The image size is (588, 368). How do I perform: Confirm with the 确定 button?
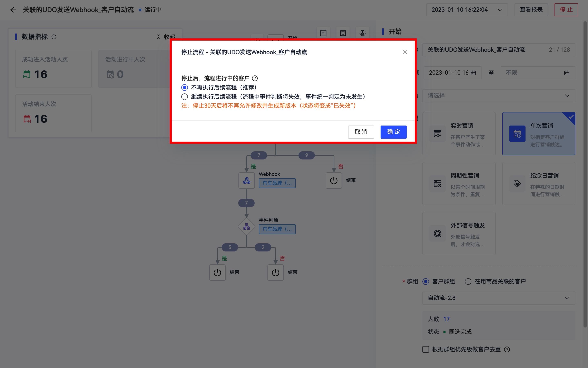point(393,132)
